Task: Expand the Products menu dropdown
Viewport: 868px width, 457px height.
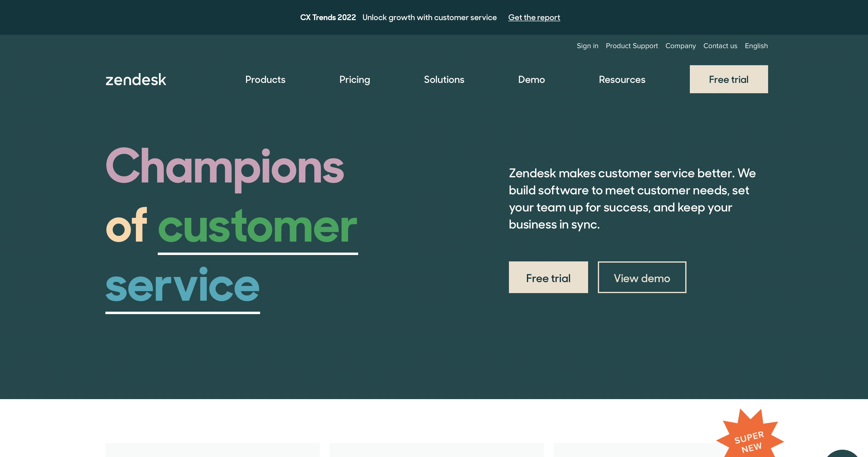Action: tap(265, 79)
